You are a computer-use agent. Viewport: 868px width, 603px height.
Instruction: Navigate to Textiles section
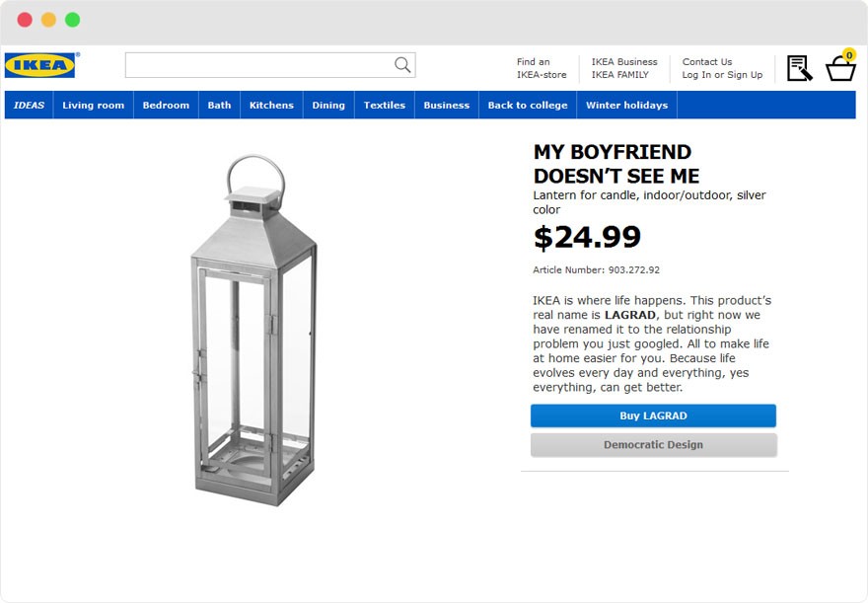(x=385, y=106)
